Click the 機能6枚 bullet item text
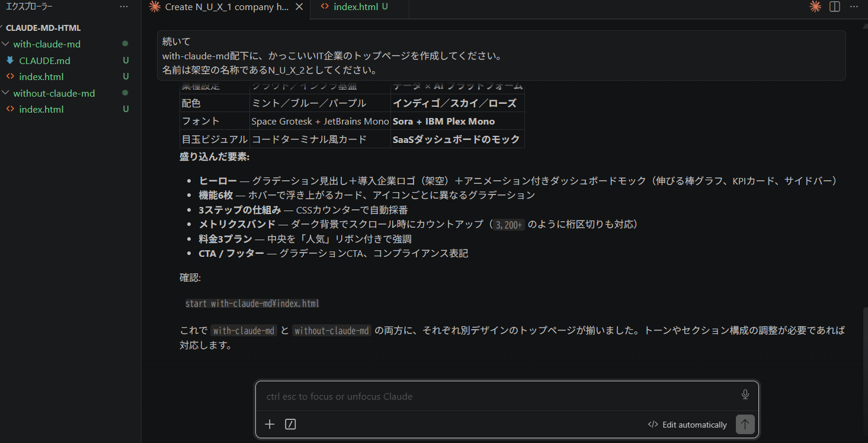Image resolution: width=868 pixels, height=443 pixels. pos(367,195)
